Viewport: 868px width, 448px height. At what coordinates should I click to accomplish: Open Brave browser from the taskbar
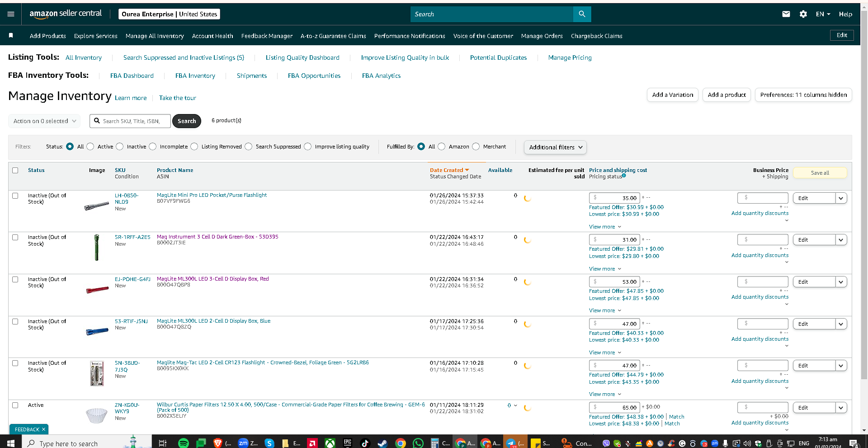[x=217, y=443]
